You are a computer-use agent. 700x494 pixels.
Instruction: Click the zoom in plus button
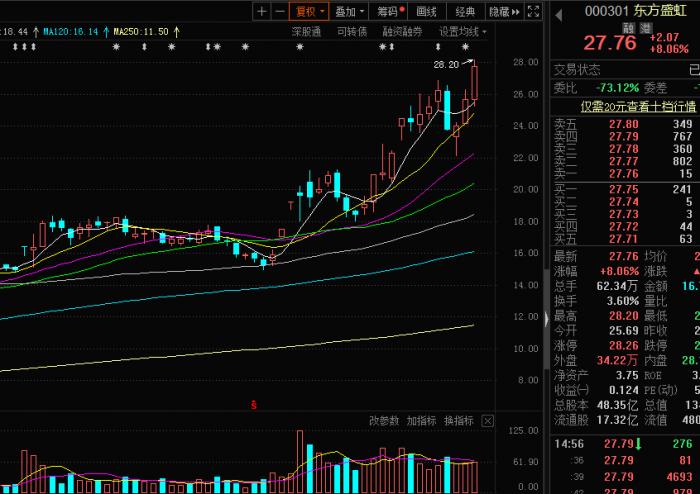pyautogui.click(x=261, y=12)
